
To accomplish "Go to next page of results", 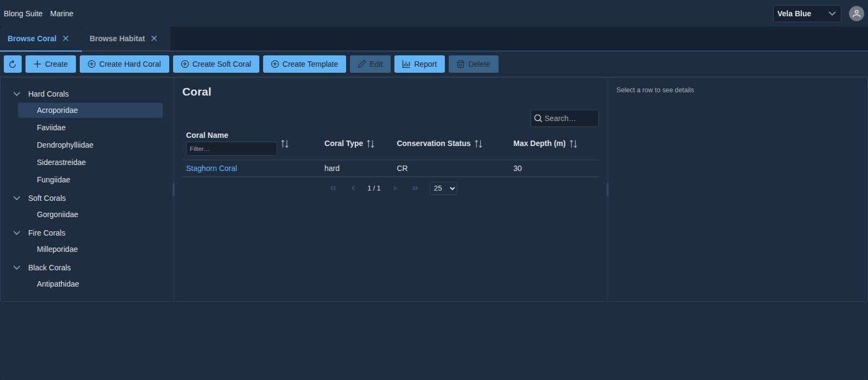I will tap(395, 188).
